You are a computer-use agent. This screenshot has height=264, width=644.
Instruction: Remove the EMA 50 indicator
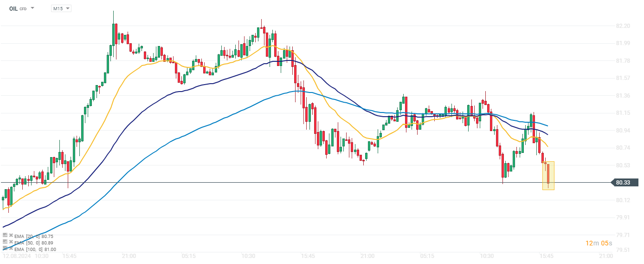11,243
